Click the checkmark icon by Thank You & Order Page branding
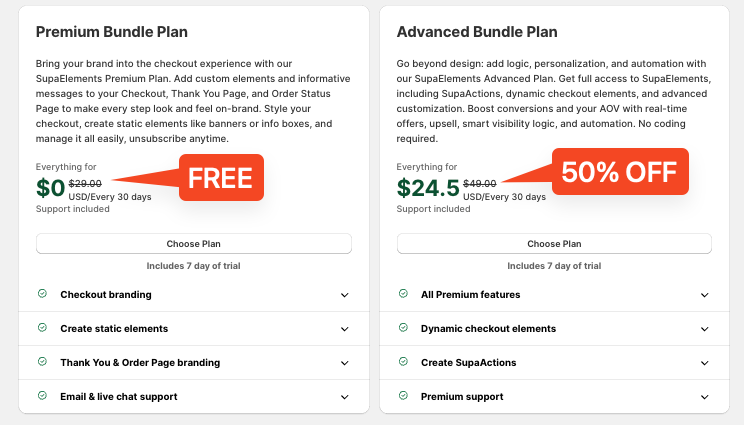The height and width of the screenshot is (425, 744). [x=42, y=362]
